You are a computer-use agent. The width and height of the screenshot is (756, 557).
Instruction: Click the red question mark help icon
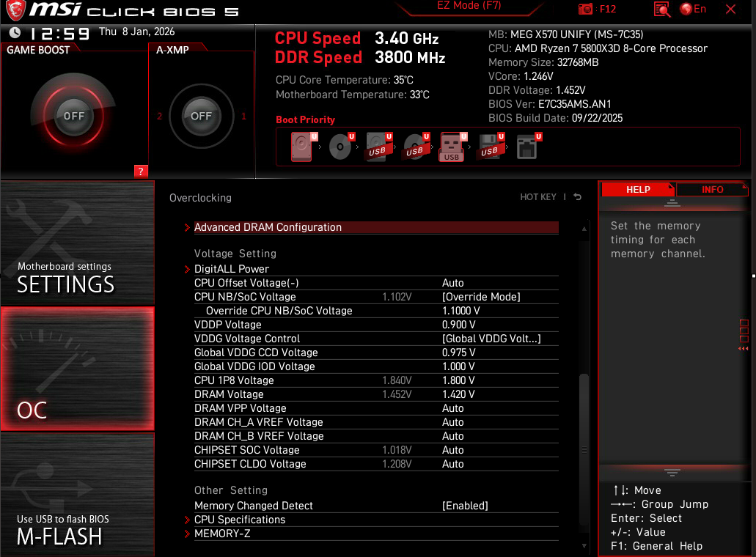coord(141,171)
